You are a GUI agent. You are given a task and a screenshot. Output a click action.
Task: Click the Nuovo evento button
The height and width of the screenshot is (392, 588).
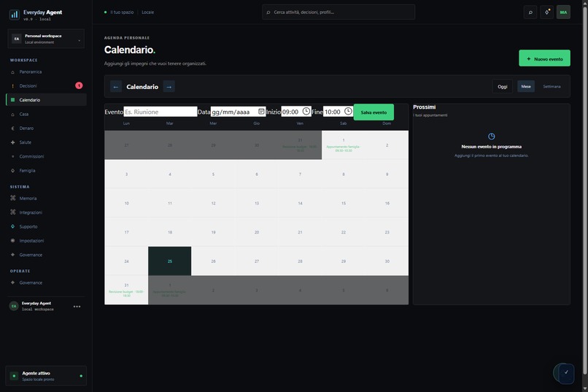(x=544, y=58)
